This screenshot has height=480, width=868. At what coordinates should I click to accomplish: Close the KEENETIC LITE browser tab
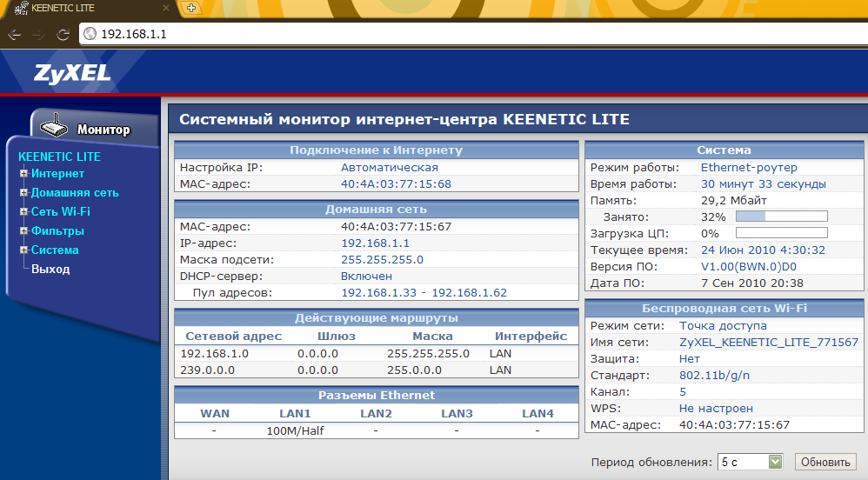click(x=165, y=8)
